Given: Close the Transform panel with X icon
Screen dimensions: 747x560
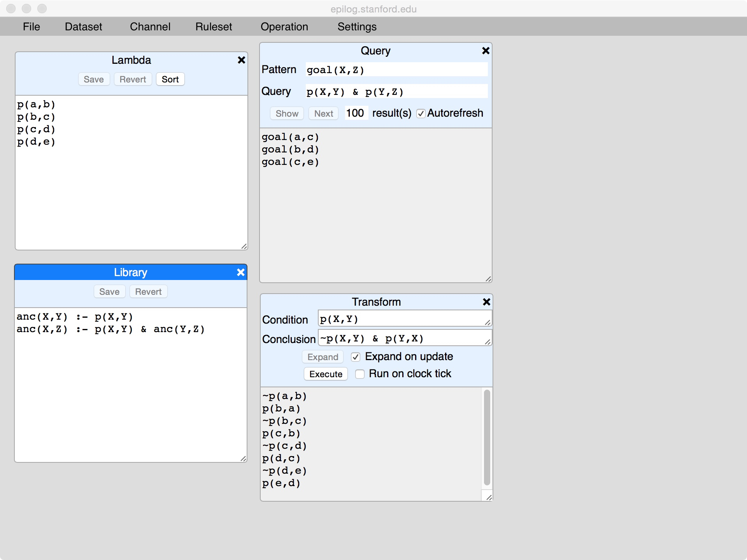Looking at the screenshot, I should (486, 302).
